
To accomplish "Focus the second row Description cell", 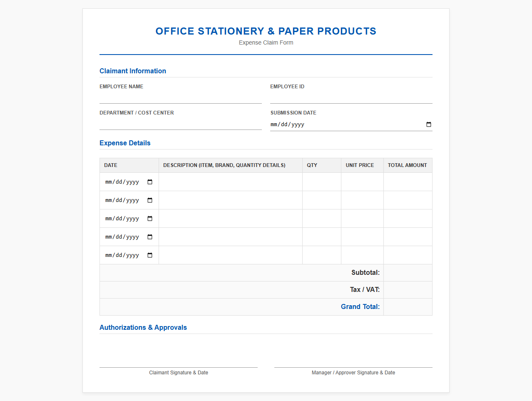I will click(231, 200).
